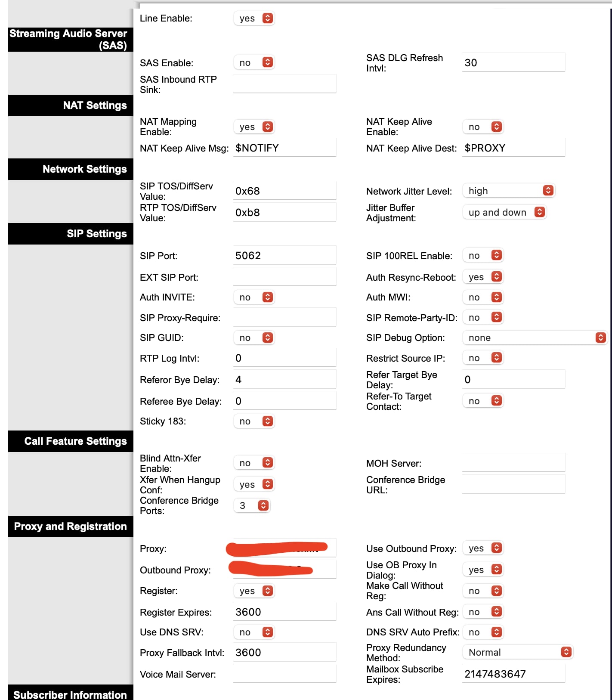Open the Restrict Source IP dropdown
This screenshot has height=700, width=612.
483,358
